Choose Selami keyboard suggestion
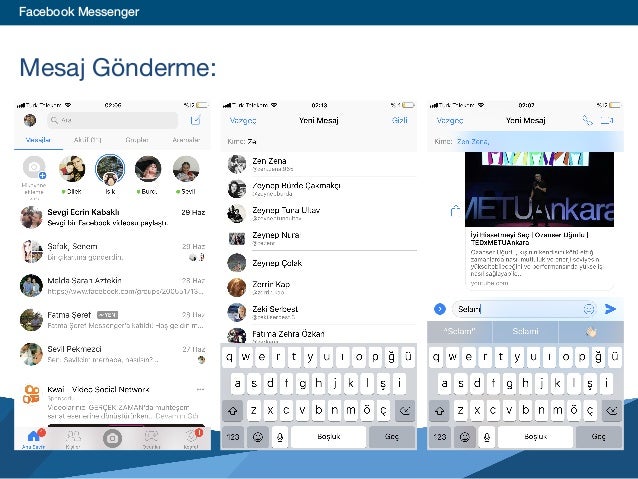This screenshot has height=479, width=638. [525, 331]
